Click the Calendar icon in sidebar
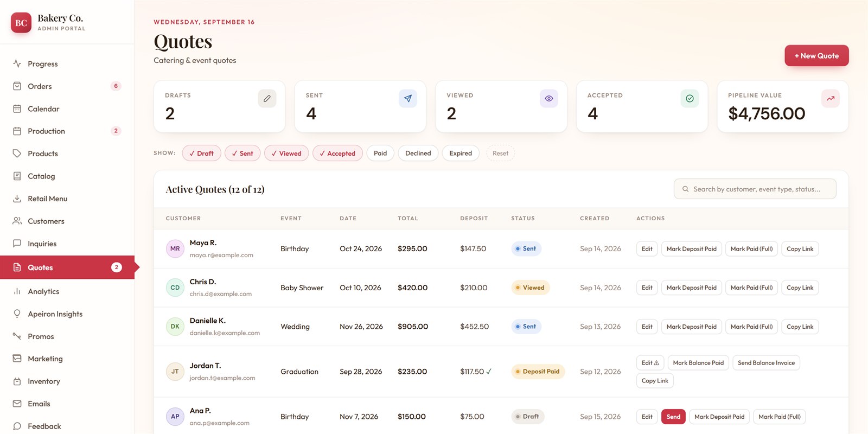 pyautogui.click(x=17, y=108)
